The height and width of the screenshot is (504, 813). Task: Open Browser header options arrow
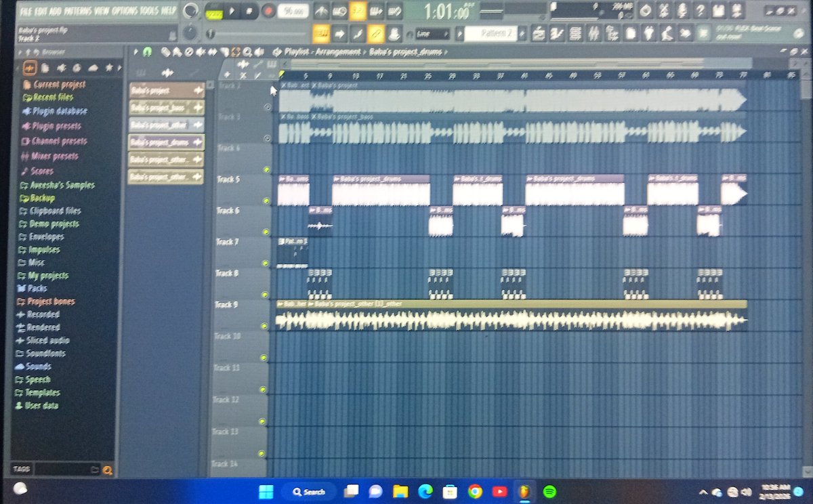21,52
